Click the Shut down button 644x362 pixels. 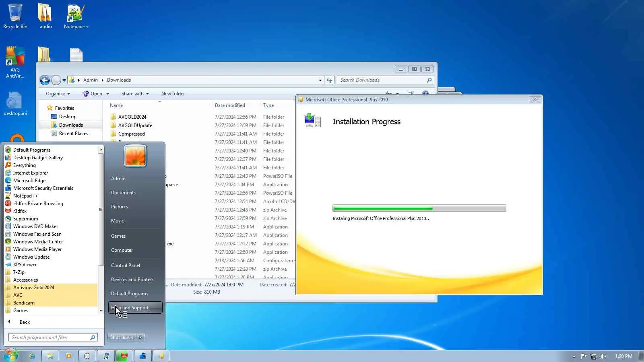pos(122,337)
